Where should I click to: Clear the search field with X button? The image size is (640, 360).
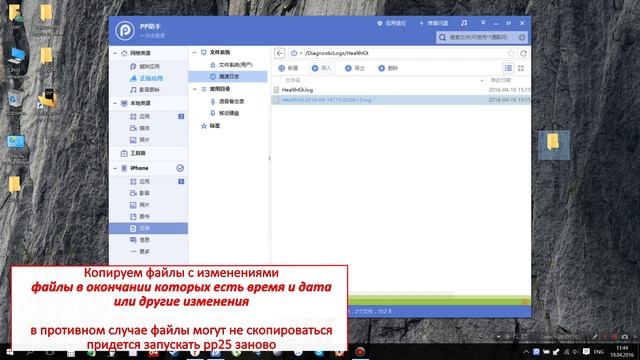tap(522, 37)
